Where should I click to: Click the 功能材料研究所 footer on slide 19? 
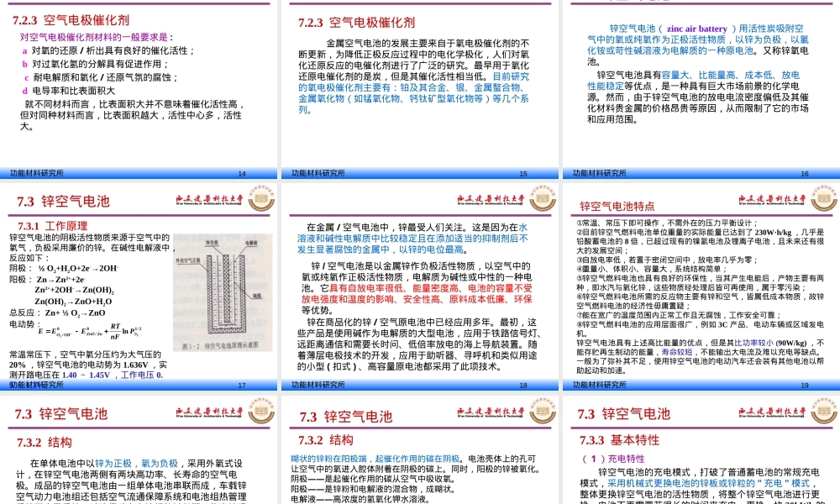click(x=600, y=385)
